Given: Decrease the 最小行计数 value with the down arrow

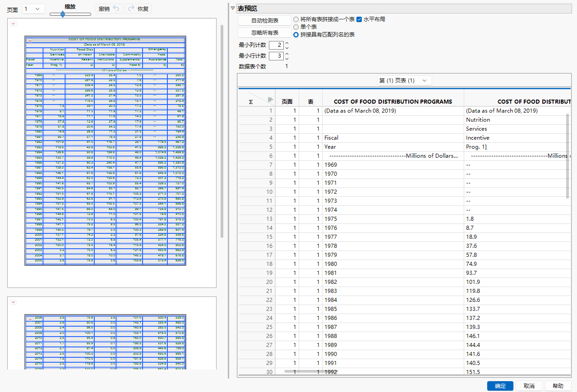Looking at the screenshot, I should pos(287,58).
